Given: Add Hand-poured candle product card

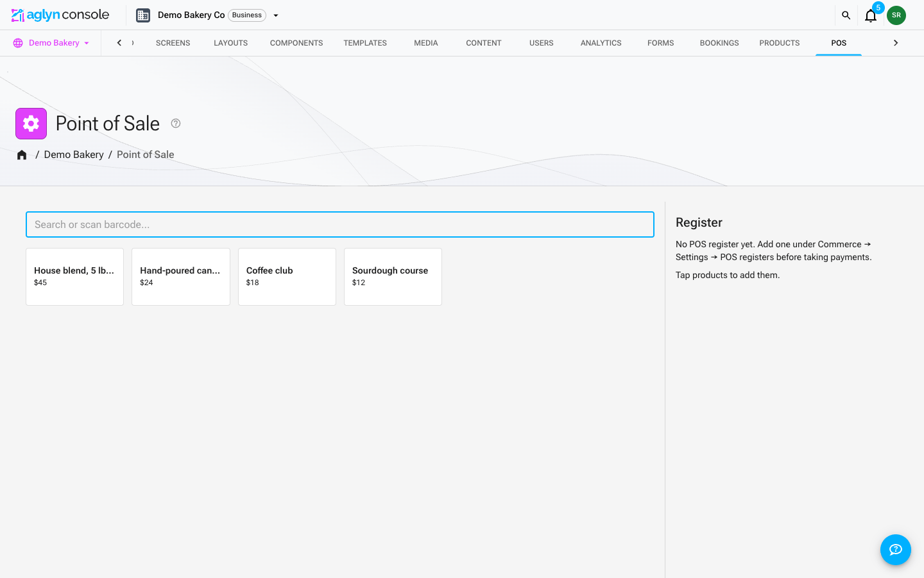Looking at the screenshot, I should point(181,277).
